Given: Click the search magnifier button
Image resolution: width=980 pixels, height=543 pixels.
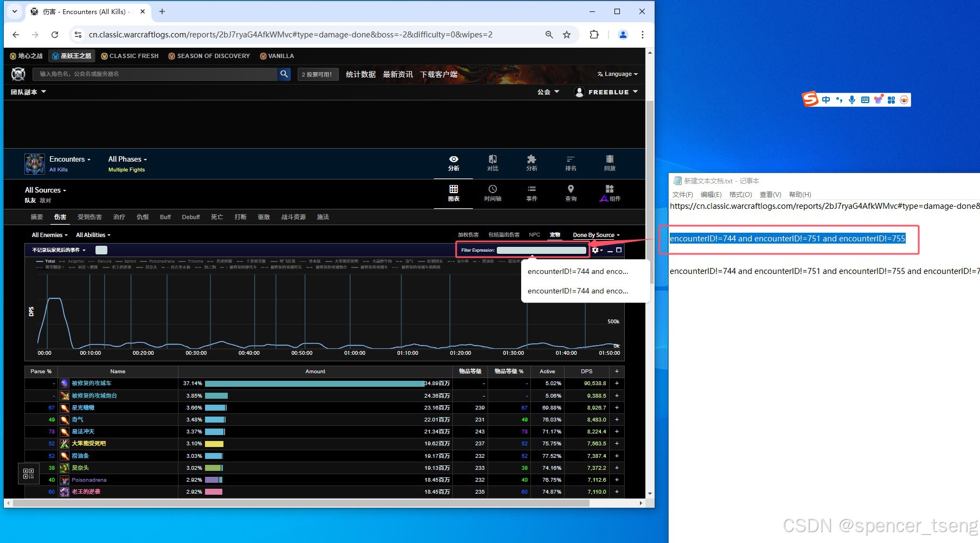Looking at the screenshot, I should (284, 74).
